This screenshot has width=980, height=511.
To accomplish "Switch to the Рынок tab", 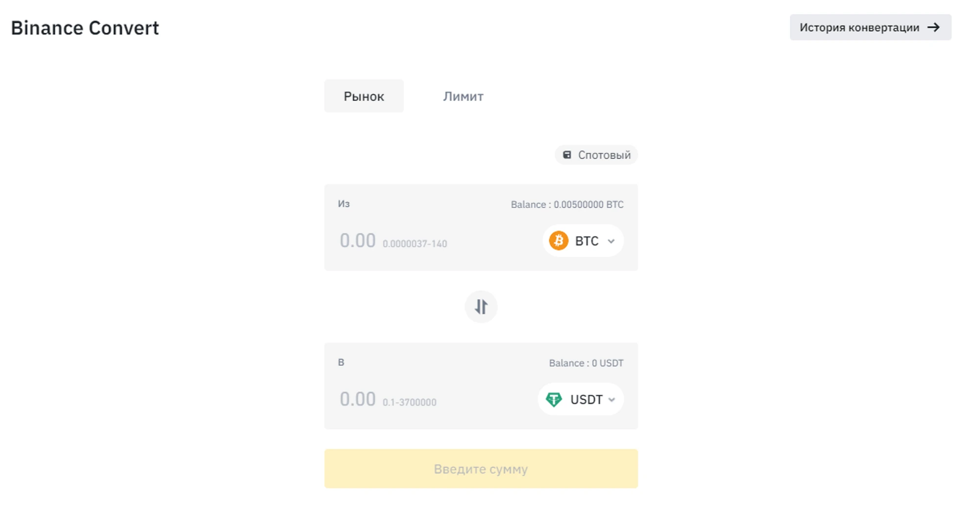I will click(x=364, y=96).
